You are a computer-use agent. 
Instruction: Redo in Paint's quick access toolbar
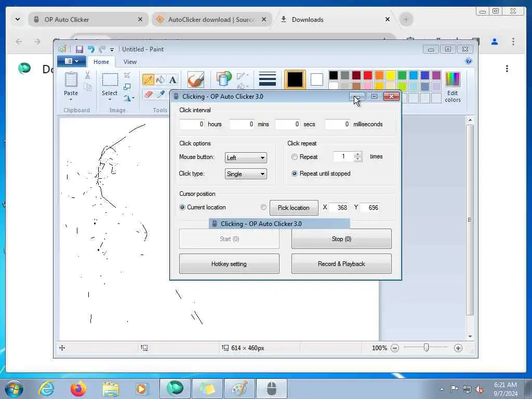(x=102, y=49)
